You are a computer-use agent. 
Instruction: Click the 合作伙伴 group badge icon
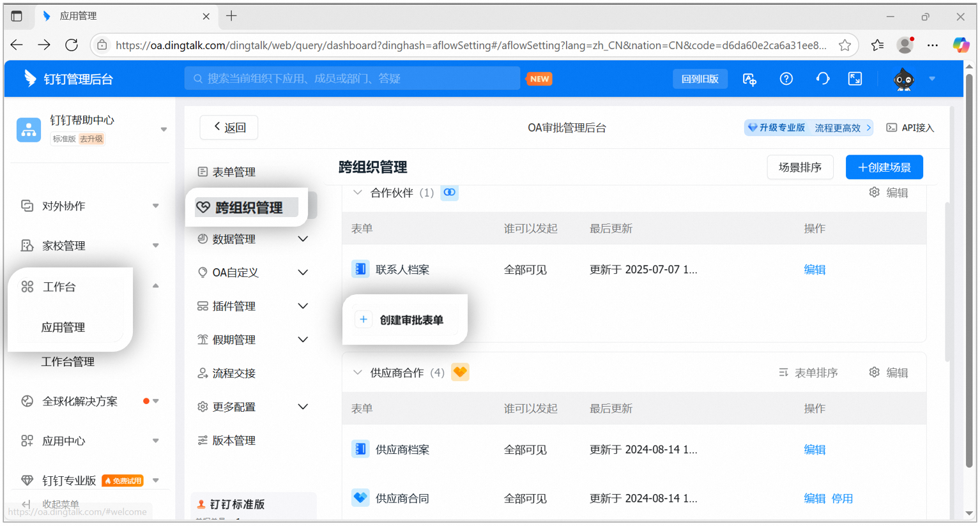(450, 192)
